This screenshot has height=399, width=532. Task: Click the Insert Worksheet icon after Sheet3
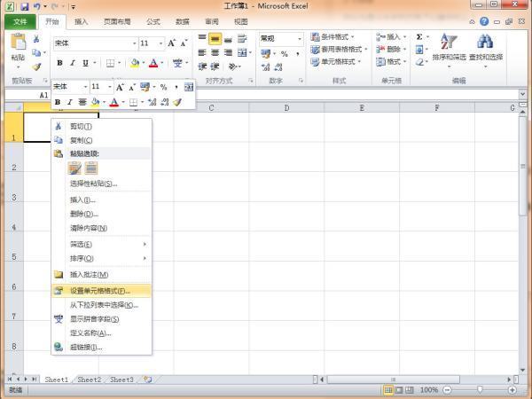[147, 379]
